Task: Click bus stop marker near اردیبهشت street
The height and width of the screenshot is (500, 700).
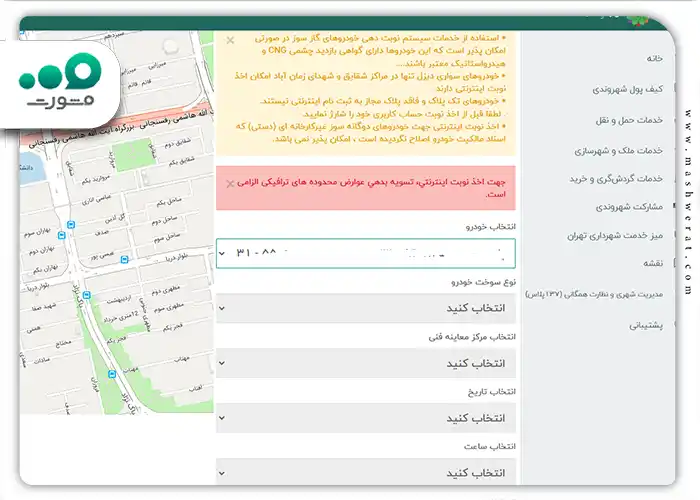Action: coord(87,295)
